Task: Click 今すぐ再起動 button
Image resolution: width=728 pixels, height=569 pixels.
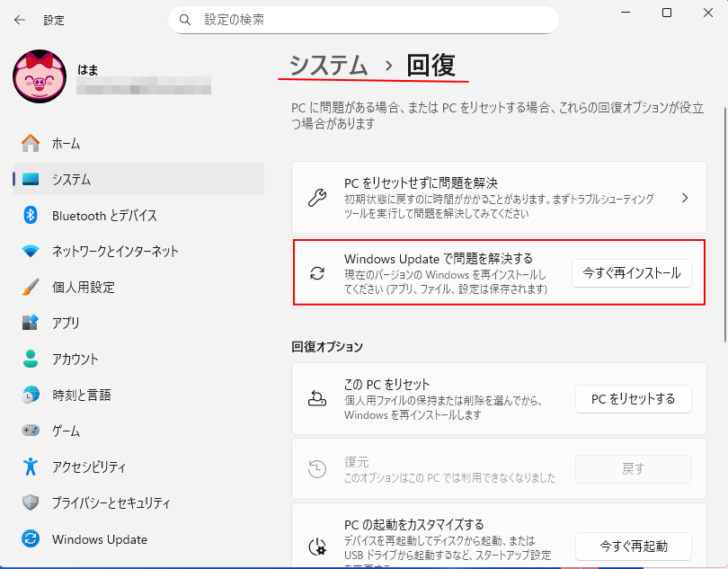Action: pos(633,546)
